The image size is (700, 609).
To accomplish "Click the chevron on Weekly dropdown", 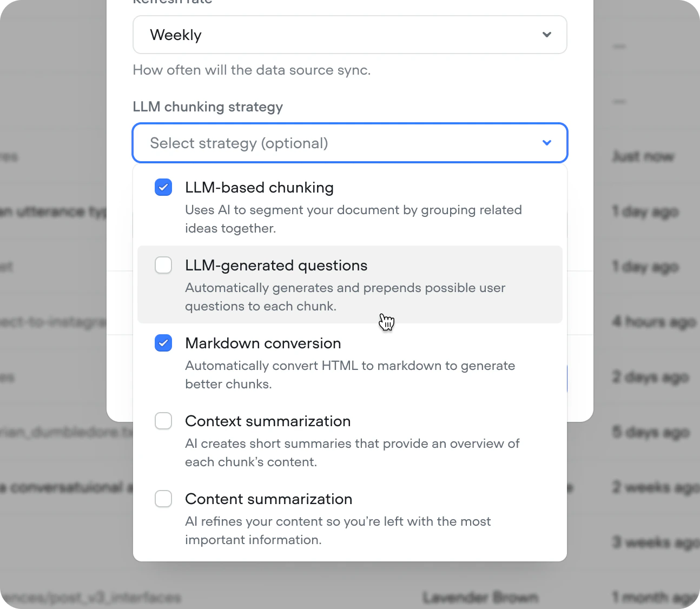I will tap(547, 35).
